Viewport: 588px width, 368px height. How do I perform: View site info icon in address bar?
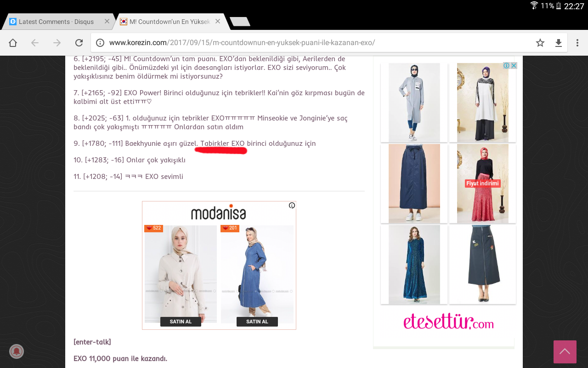(100, 43)
